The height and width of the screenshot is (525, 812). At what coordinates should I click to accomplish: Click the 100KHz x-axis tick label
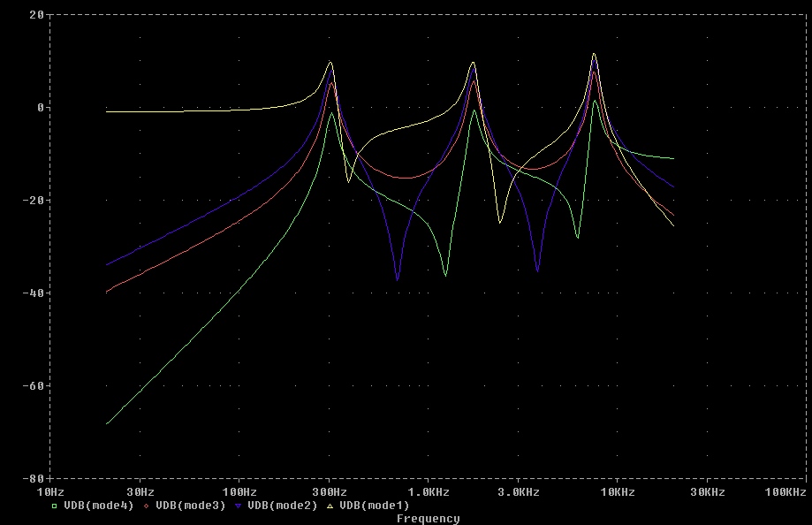[785, 491]
